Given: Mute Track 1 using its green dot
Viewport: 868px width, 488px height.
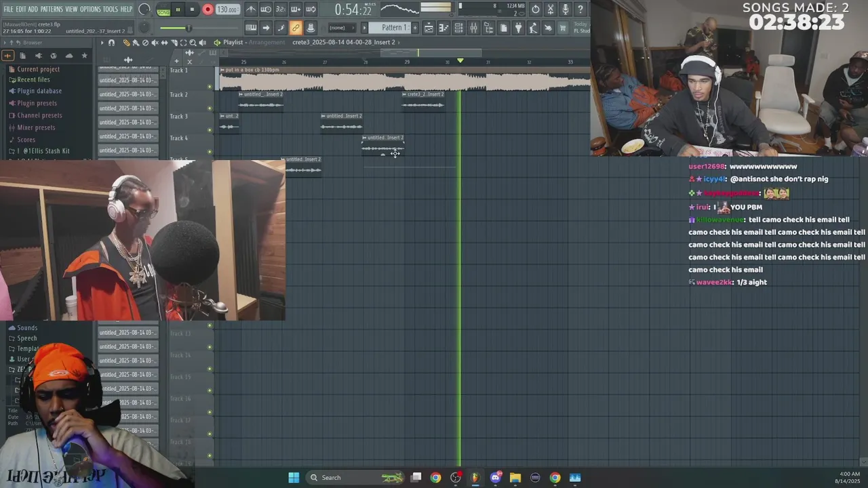Looking at the screenshot, I should (210, 87).
